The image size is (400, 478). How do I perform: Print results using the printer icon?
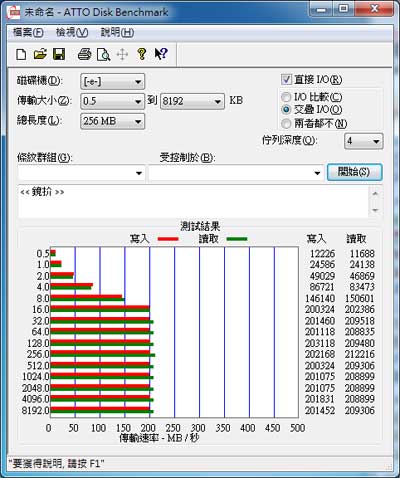[x=84, y=54]
